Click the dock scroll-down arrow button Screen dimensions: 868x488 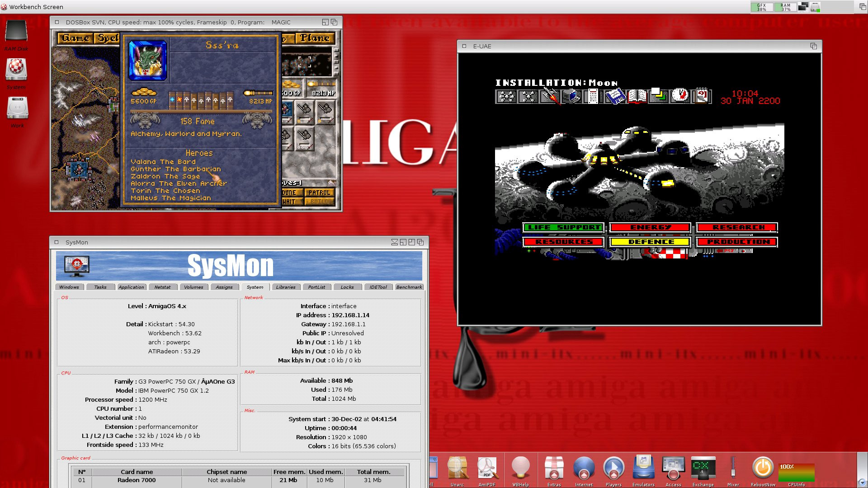[862, 482]
